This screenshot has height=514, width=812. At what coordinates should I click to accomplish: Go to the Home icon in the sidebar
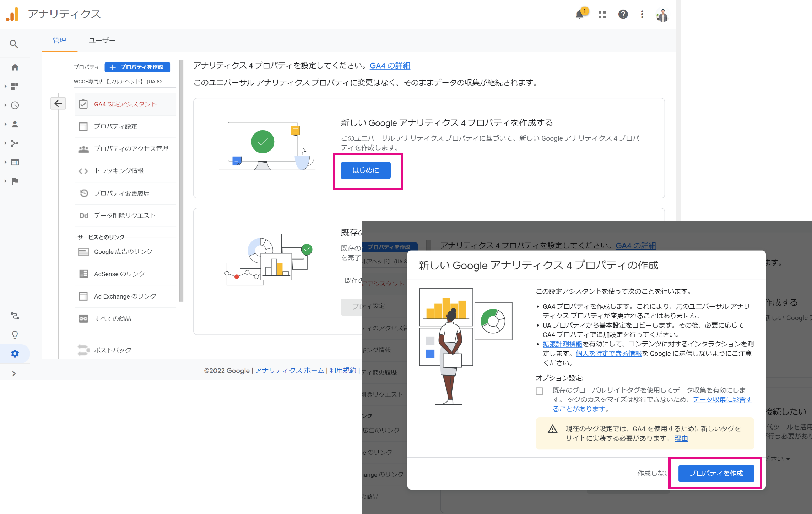point(15,67)
